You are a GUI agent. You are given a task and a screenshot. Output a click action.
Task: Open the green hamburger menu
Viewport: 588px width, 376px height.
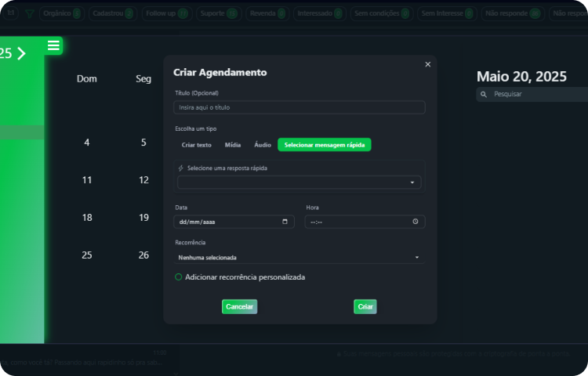click(x=53, y=46)
